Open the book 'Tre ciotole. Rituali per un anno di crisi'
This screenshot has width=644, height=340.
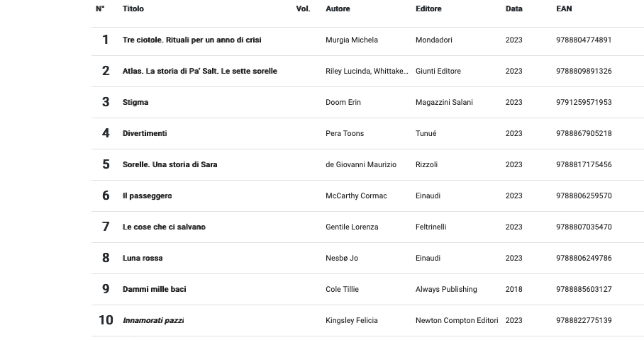tap(191, 40)
